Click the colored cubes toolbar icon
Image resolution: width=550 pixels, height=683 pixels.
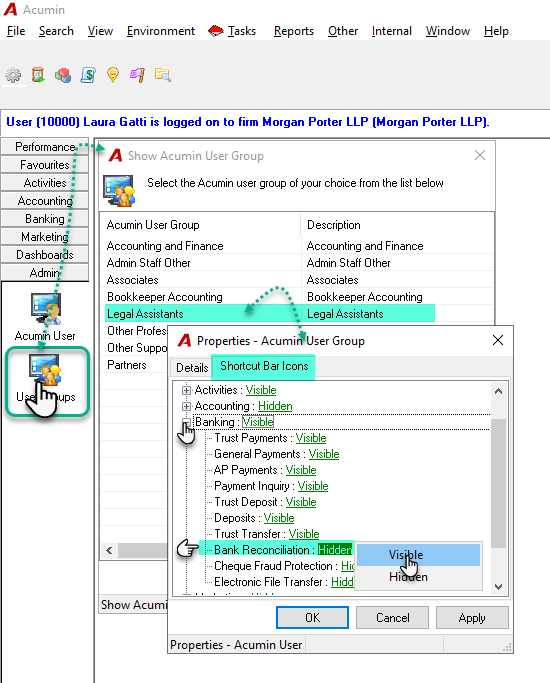coord(63,75)
